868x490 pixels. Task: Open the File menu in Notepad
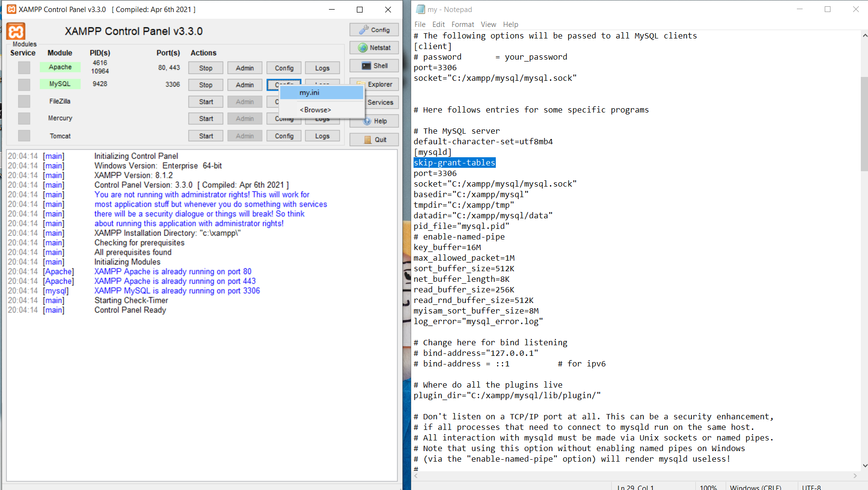420,25
